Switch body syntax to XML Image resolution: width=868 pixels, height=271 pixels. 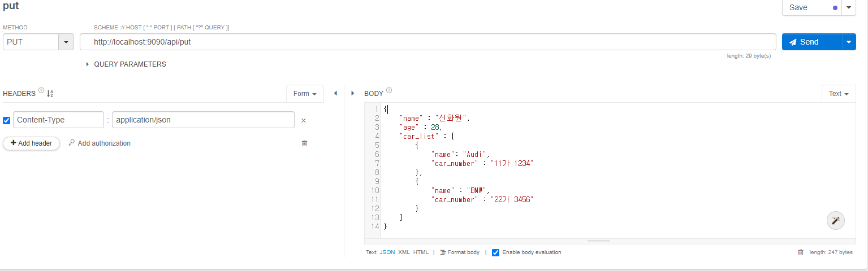click(404, 252)
